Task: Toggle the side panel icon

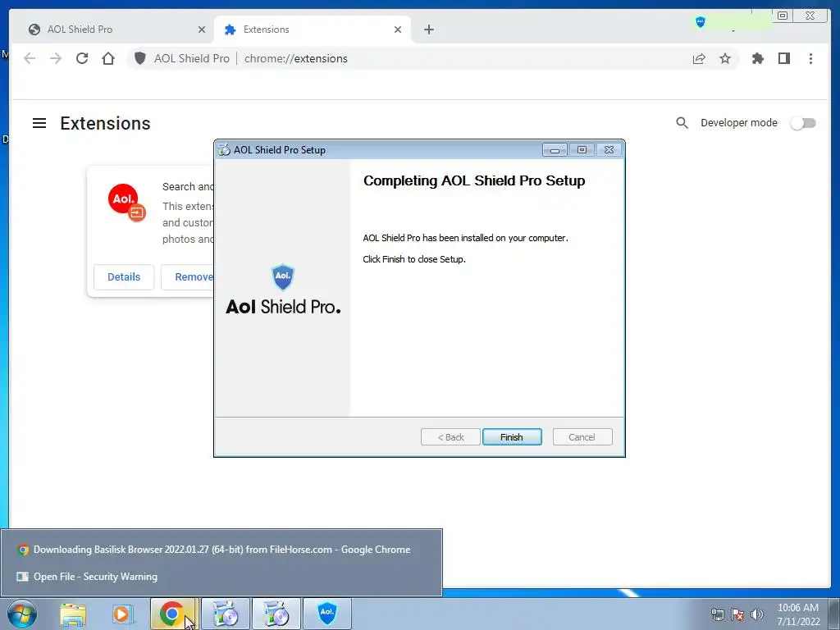Action: (783, 58)
